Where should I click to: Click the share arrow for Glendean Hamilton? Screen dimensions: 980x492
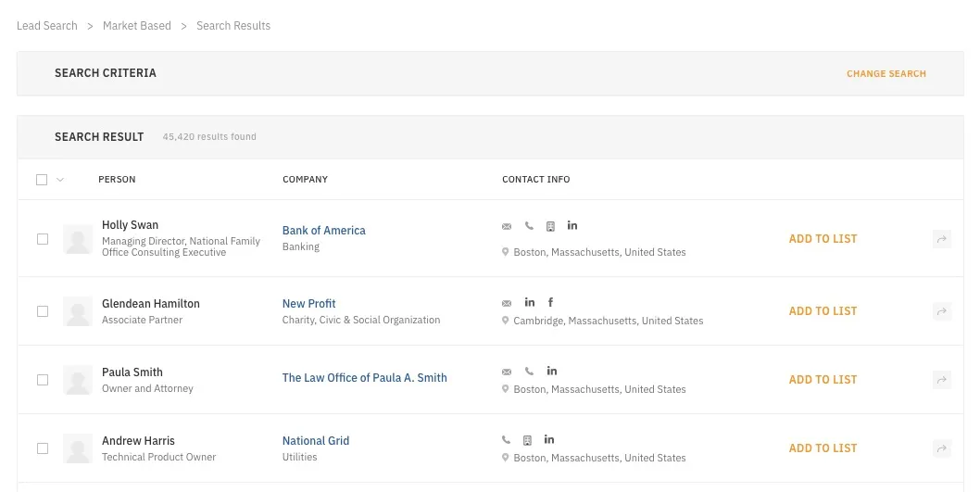(942, 311)
